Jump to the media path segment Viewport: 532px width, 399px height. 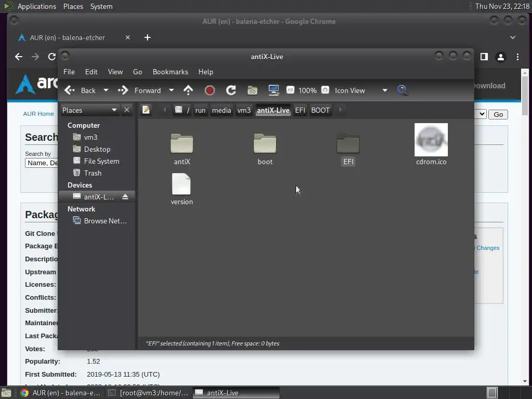(221, 110)
